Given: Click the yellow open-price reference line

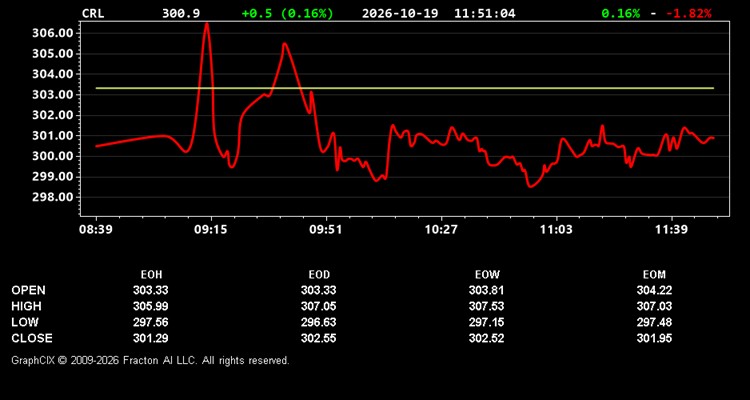Looking at the screenshot, I should 405,88.
